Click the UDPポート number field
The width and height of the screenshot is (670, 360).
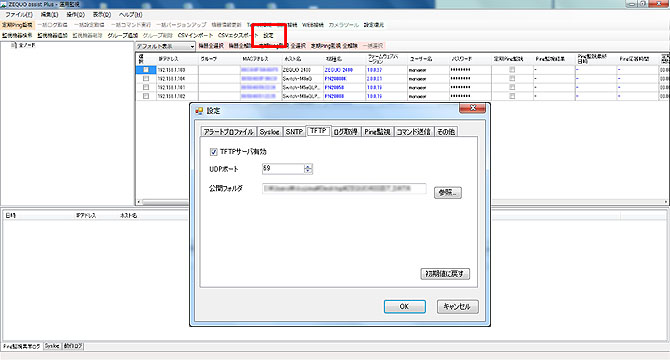click(283, 169)
